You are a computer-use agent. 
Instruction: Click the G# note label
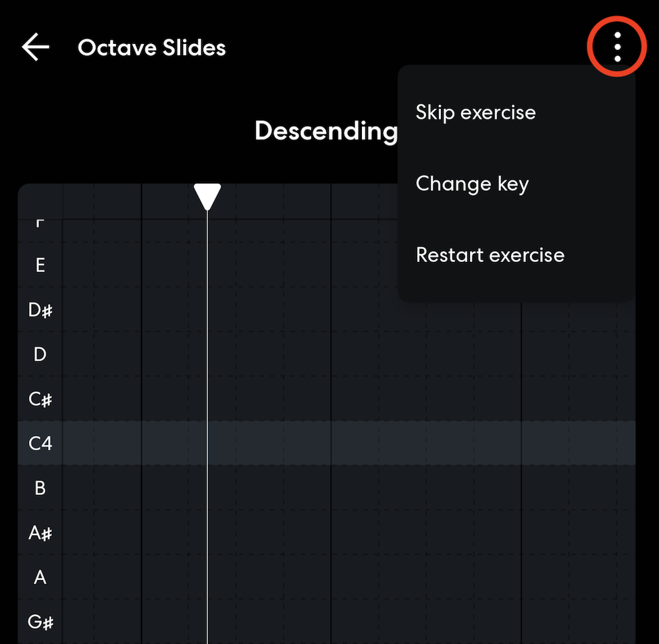(40, 622)
